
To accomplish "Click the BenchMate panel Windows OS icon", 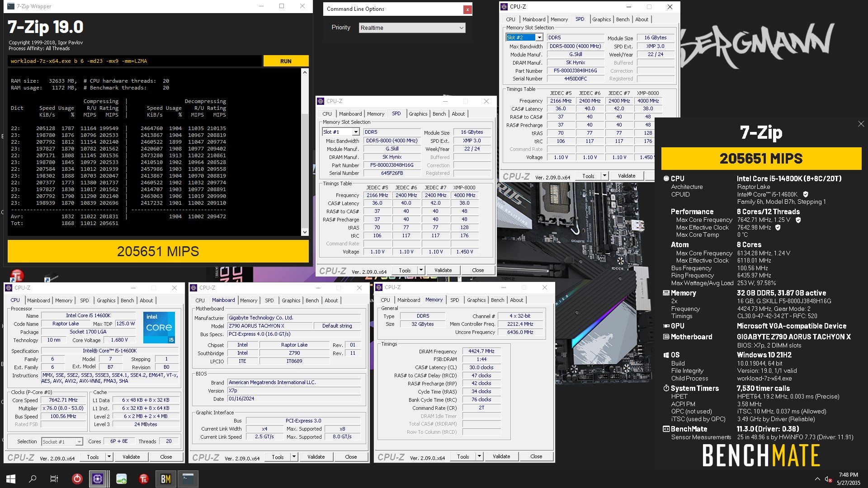I will [x=666, y=355].
